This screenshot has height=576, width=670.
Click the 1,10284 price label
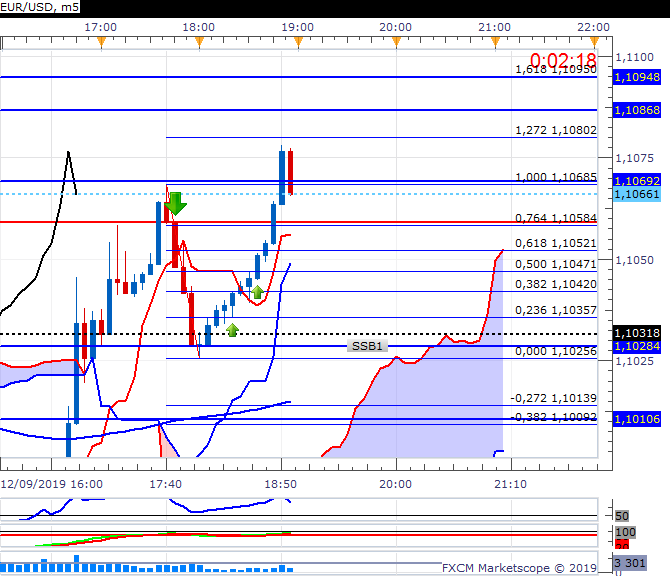pos(637,346)
